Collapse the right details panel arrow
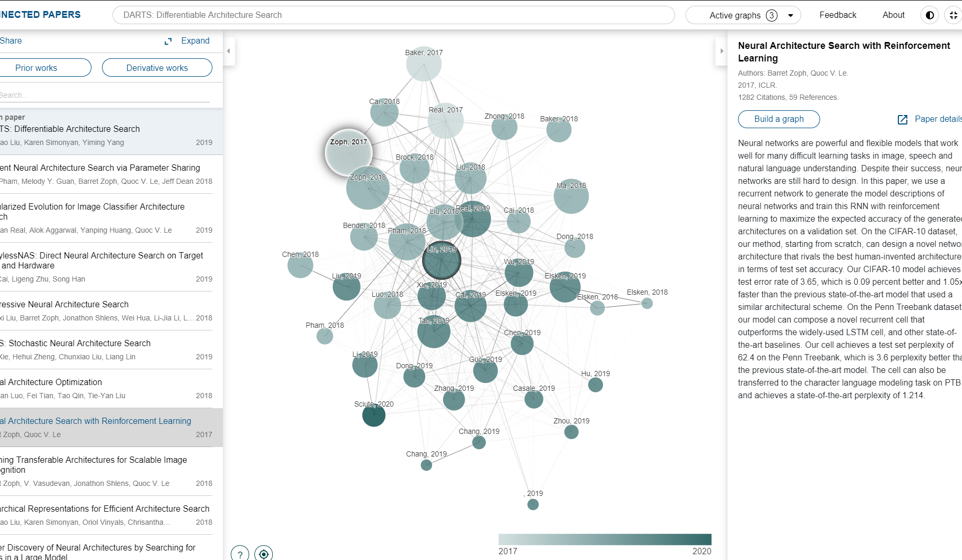 click(x=721, y=51)
